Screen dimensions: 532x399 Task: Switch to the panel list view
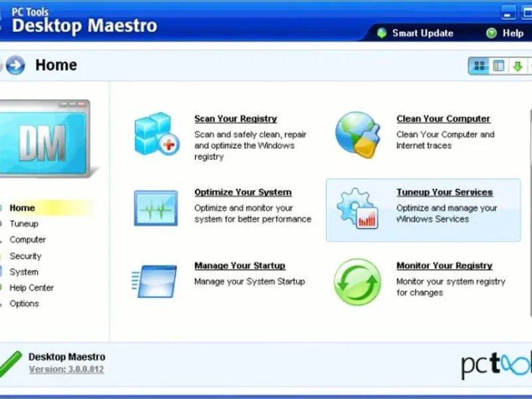498,65
